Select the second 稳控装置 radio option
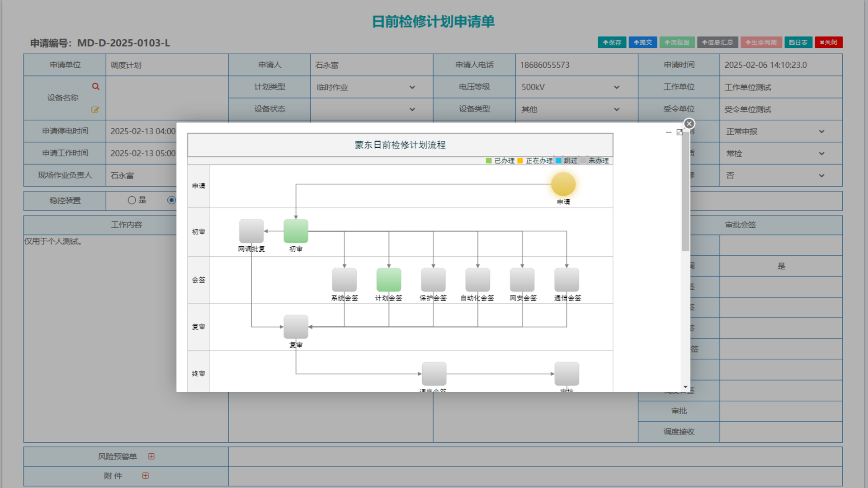 pyautogui.click(x=171, y=200)
